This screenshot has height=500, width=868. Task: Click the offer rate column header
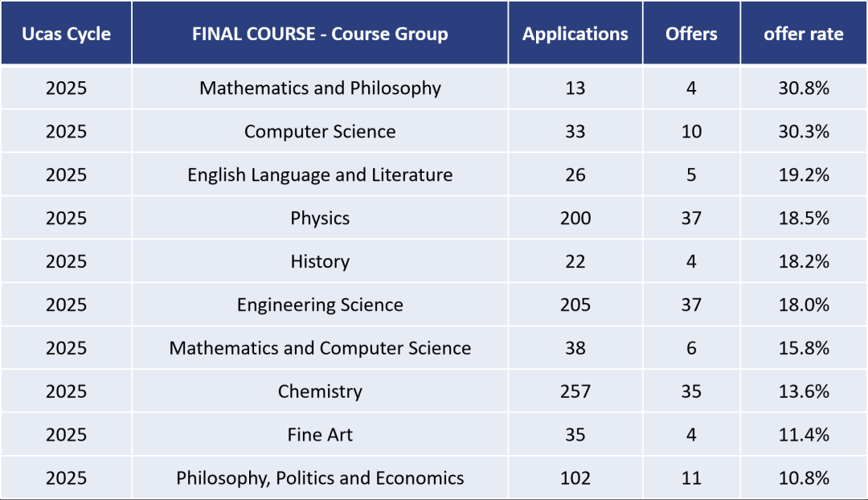(804, 34)
